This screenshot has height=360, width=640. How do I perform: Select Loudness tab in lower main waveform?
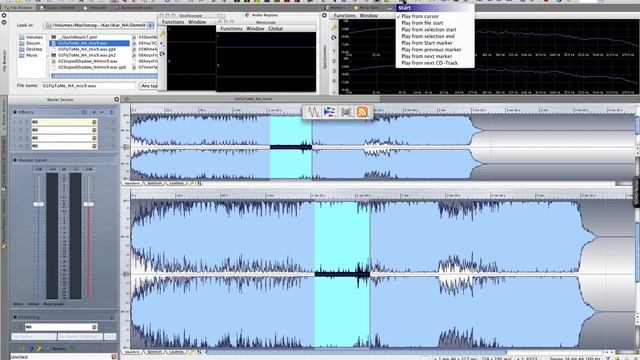(176, 352)
